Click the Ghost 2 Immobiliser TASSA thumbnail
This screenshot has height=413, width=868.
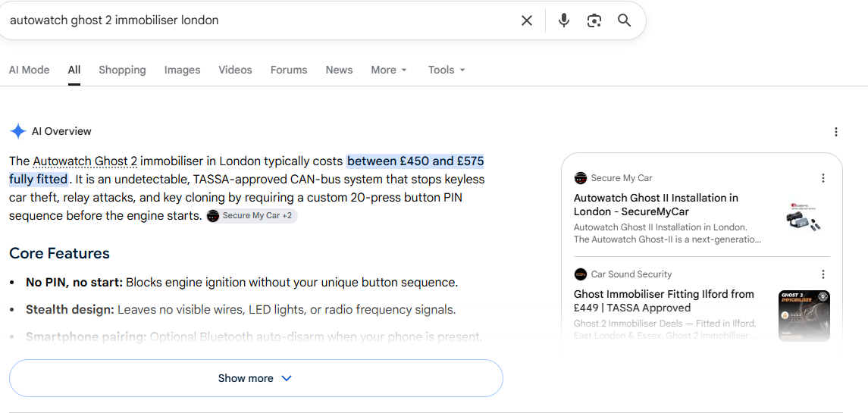pyautogui.click(x=804, y=315)
